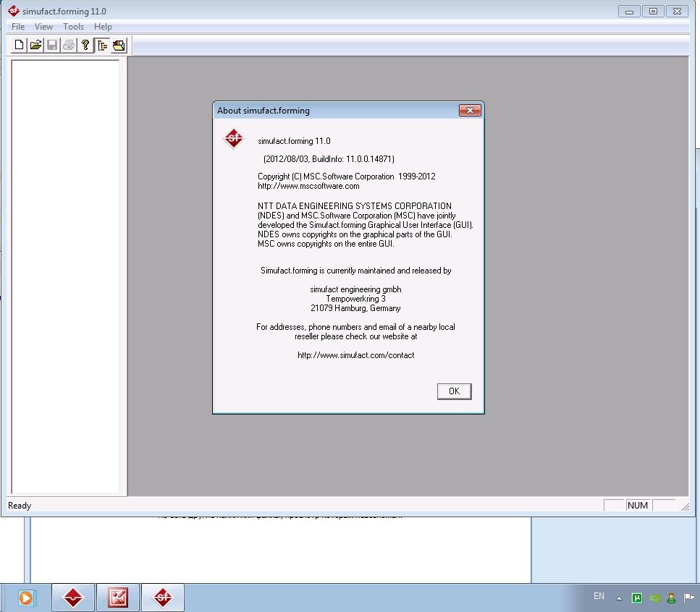This screenshot has width=700, height=612.
Task: Click the EN language indicator in tray
Action: tap(599, 596)
